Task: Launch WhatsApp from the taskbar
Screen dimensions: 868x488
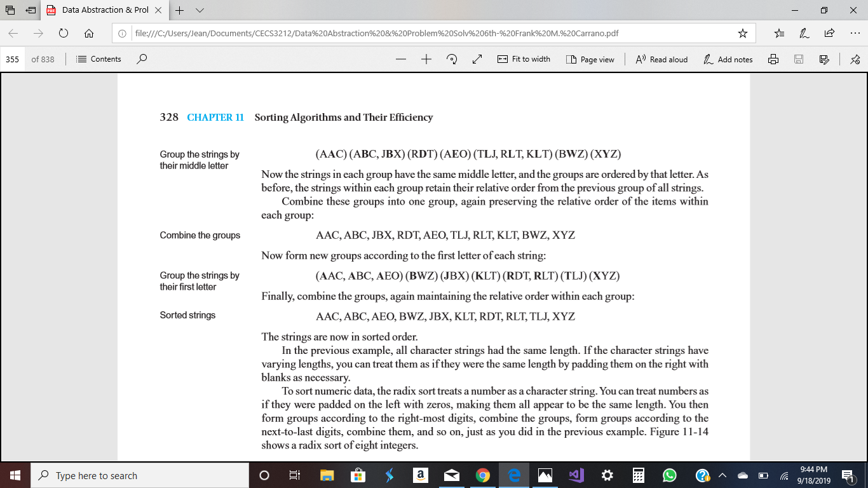Action: pyautogui.click(x=669, y=475)
